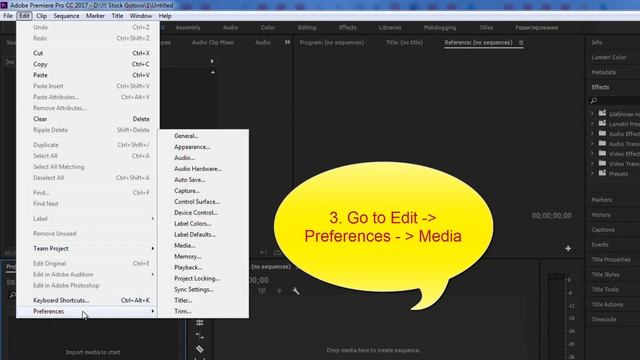Open the Title menu
The image size is (640, 360).
[117, 16]
